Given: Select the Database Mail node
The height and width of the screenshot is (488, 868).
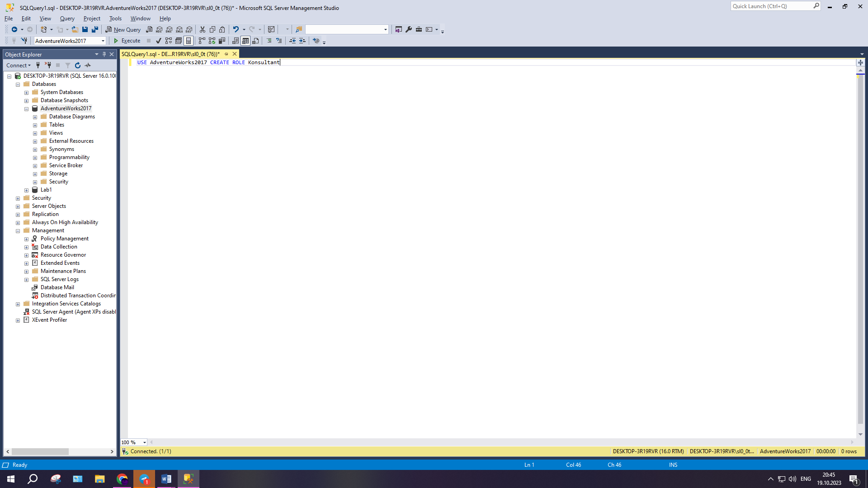Looking at the screenshot, I should 57,287.
